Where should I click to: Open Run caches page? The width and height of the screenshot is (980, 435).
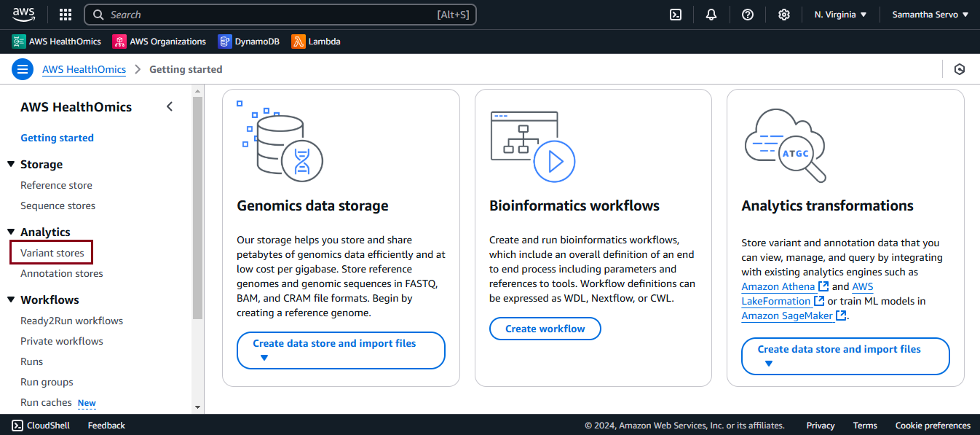[46, 402]
